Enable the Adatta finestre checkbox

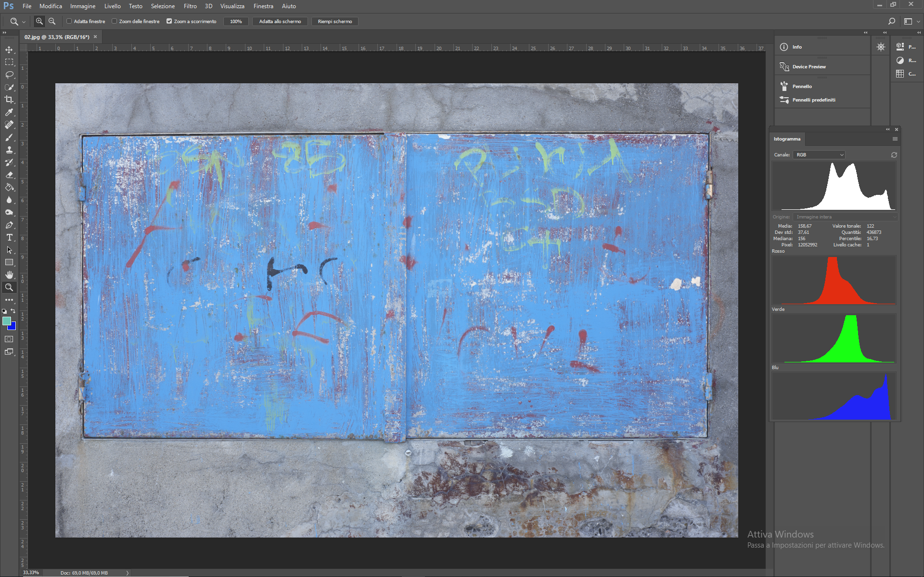point(69,21)
